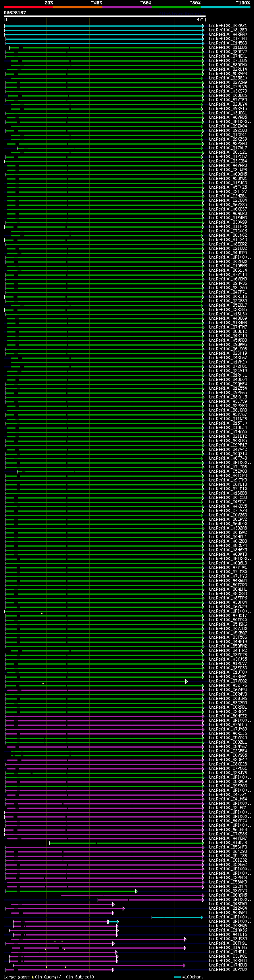
Task: Select label UniRef100_B9XZS9
Action: coord(228,139)
